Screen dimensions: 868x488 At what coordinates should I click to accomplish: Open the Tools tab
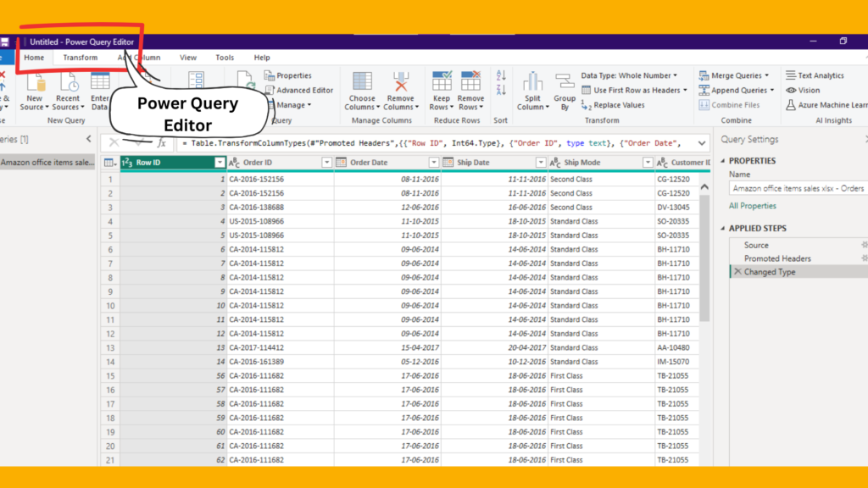tap(224, 58)
